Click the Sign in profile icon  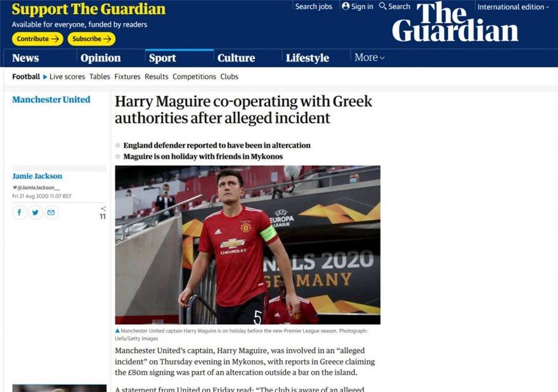tap(346, 6)
